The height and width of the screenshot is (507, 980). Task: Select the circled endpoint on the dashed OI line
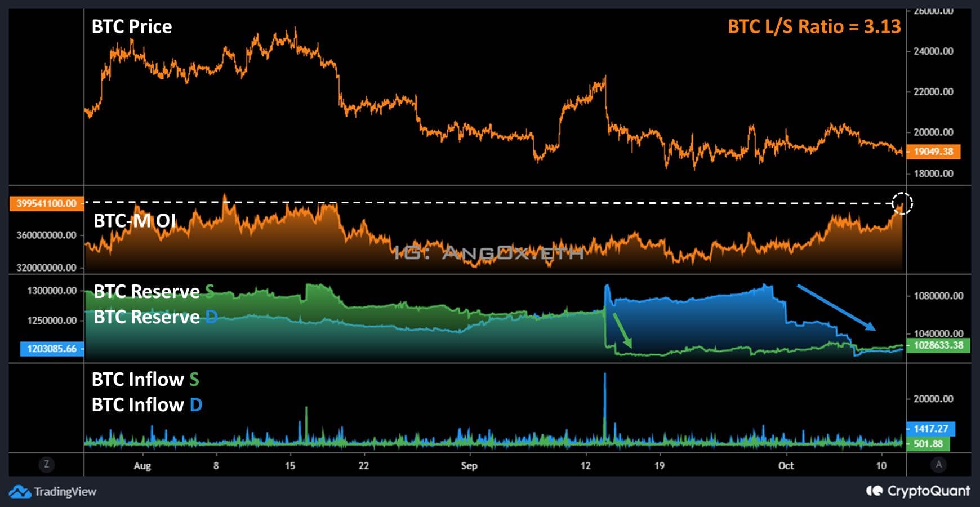coord(903,204)
